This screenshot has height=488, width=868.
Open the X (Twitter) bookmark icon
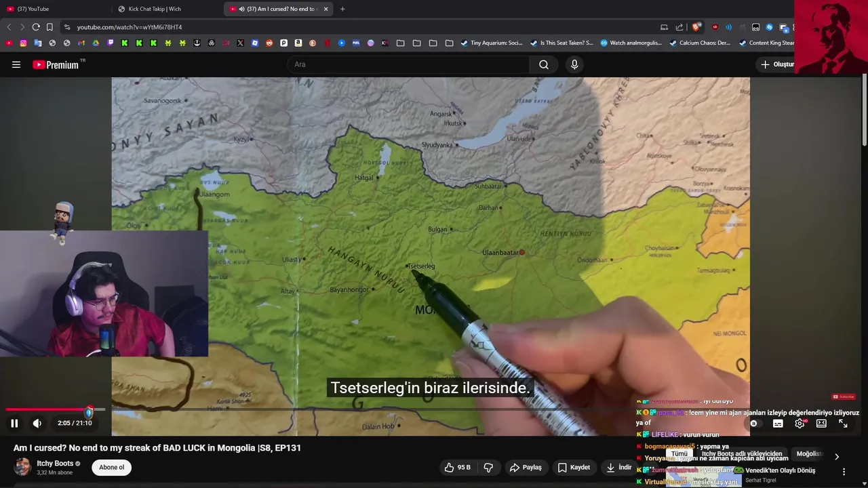[x=240, y=43]
